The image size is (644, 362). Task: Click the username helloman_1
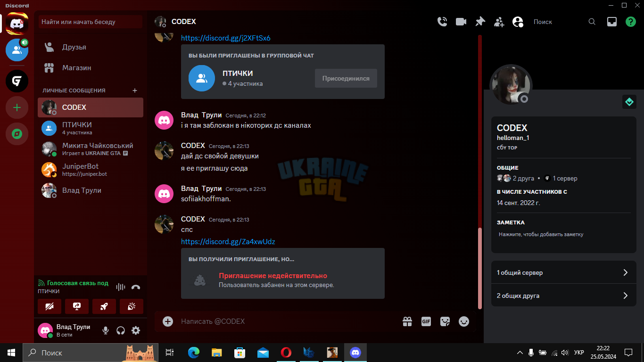[513, 138]
